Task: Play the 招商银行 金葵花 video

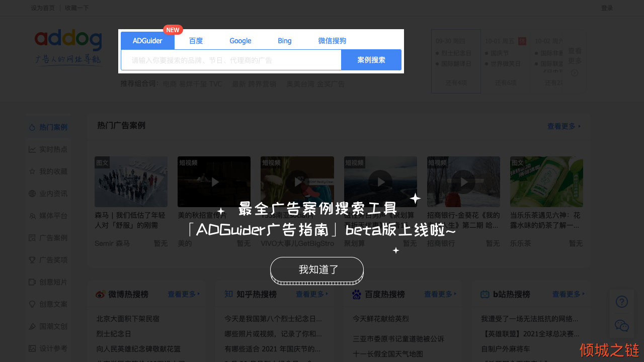Action: tap(463, 182)
